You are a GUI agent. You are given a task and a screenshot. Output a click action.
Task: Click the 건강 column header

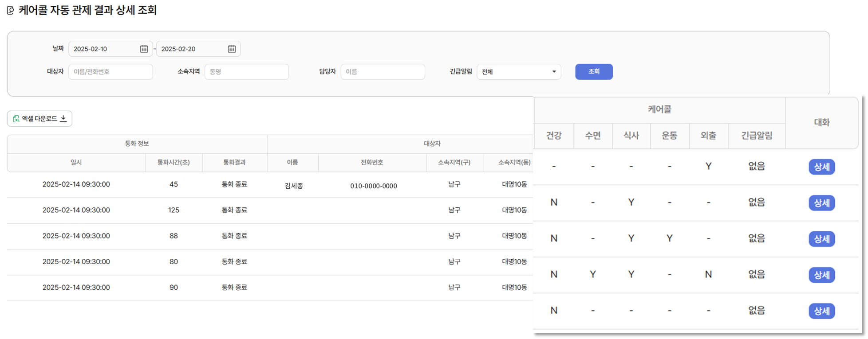[554, 136]
